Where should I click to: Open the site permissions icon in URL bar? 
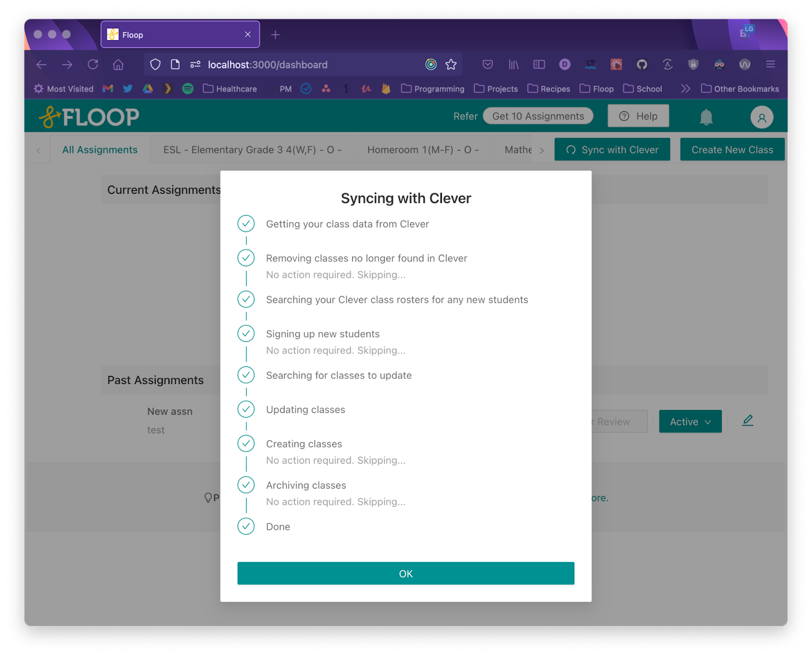coord(195,64)
